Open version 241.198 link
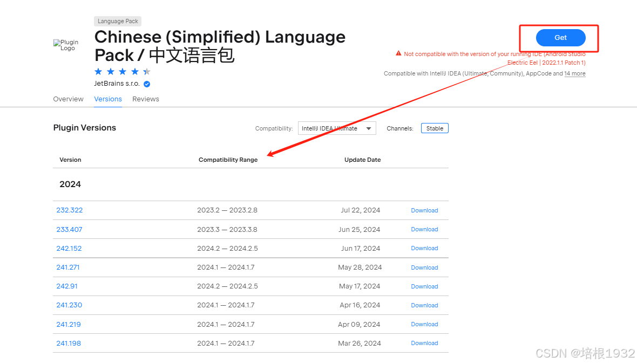This screenshot has height=364, width=637. (69, 344)
